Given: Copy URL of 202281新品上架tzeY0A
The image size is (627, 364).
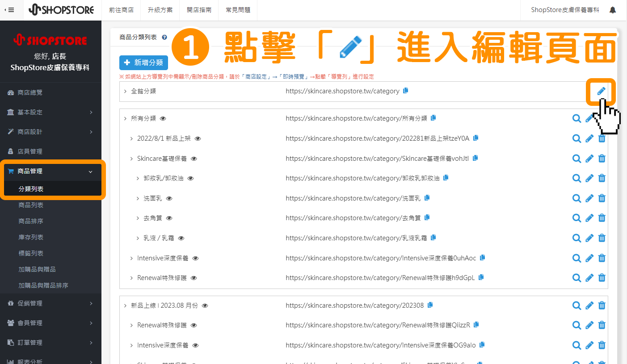Looking at the screenshot, I should click(x=476, y=138).
